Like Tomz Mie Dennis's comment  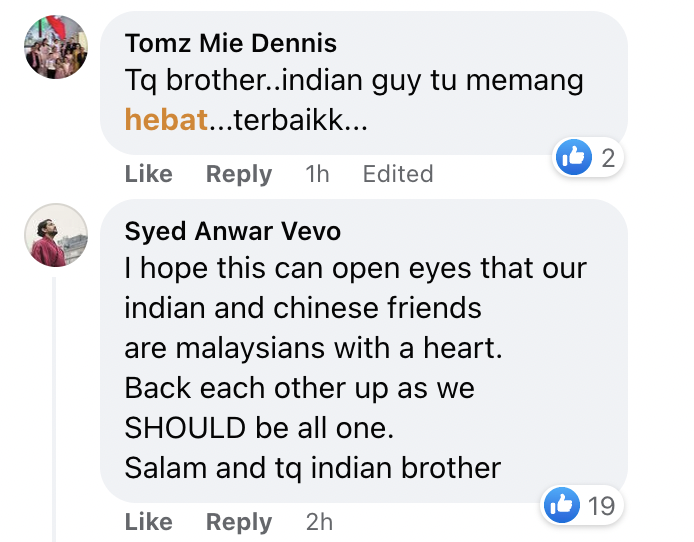pyautogui.click(x=148, y=174)
